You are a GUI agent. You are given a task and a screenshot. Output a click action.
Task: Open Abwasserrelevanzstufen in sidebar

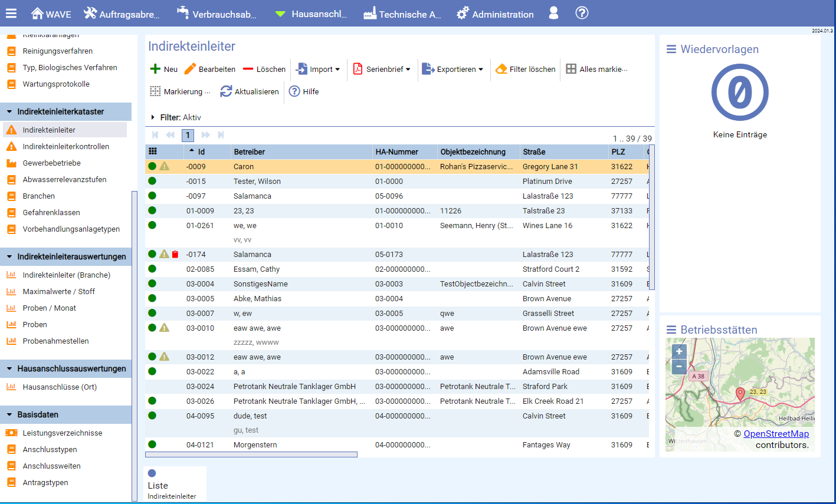point(64,179)
